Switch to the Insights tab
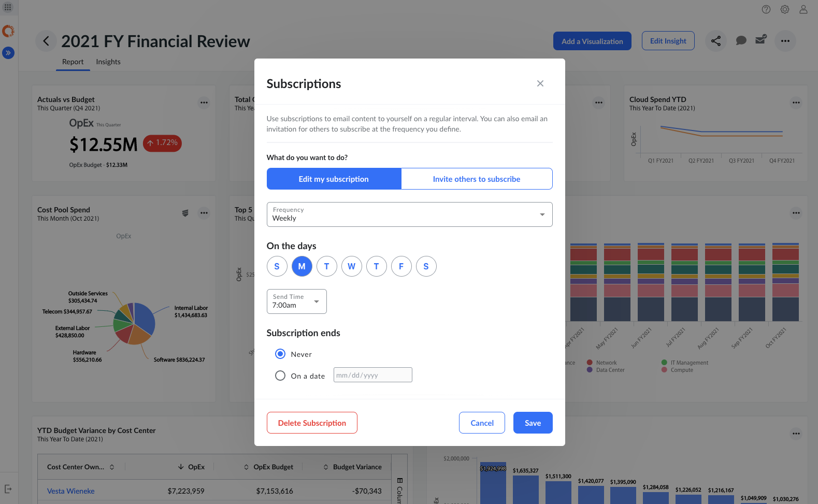 coord(108,62)
